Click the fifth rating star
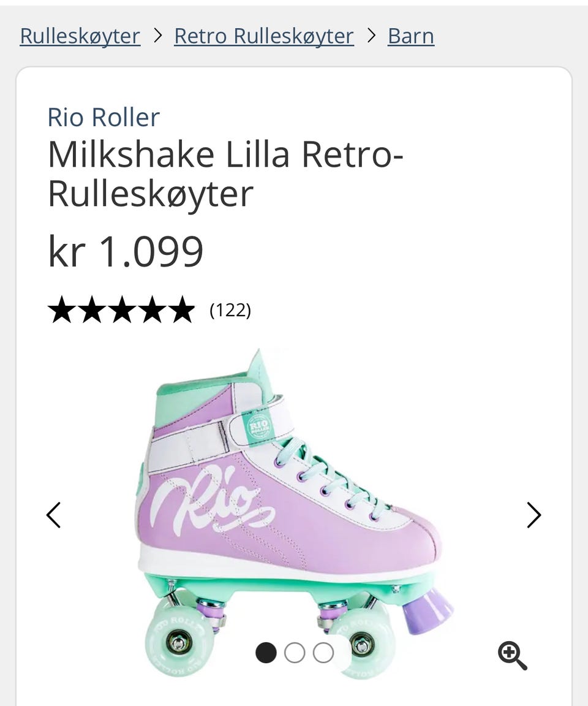588x706 pixels. [181, 310]
